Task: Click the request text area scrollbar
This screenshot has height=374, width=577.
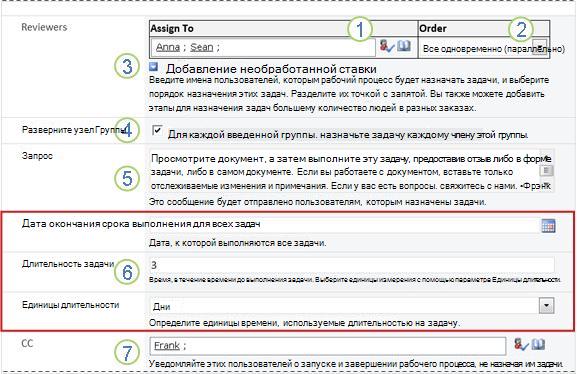Action: (x=546, y=171)
